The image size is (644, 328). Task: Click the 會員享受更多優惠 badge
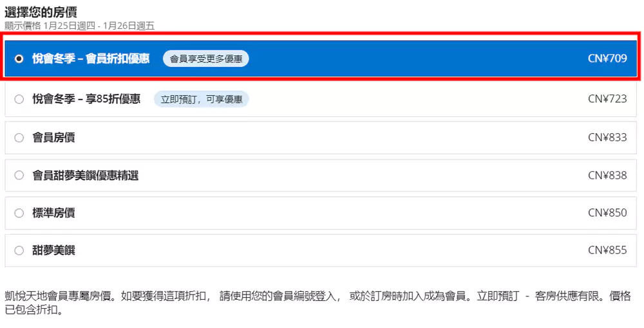tap(206, 59)
